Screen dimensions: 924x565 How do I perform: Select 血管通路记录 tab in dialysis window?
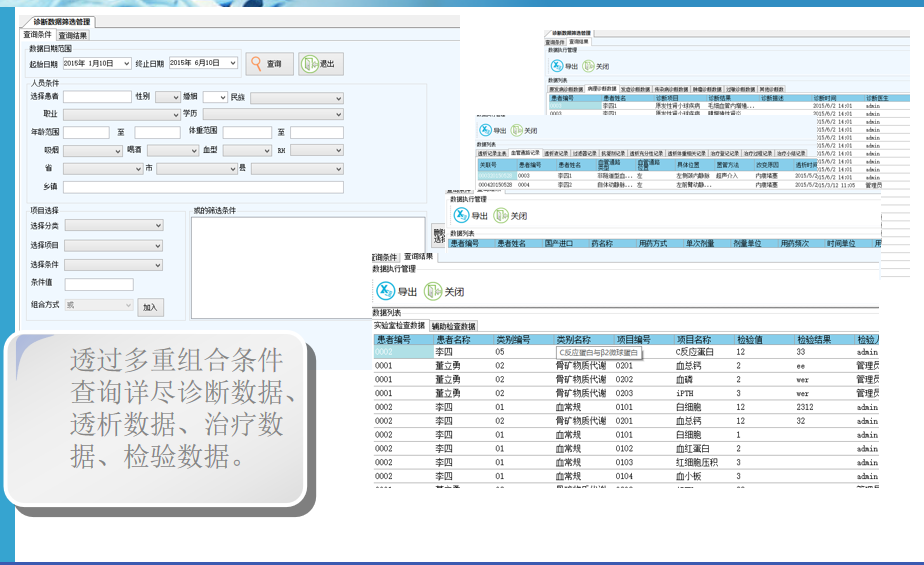point(525,153)
